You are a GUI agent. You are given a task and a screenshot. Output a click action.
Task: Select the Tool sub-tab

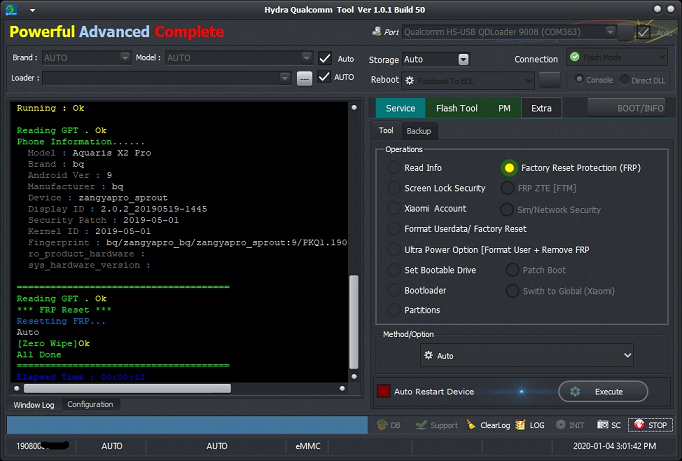[x=386, y=130]
